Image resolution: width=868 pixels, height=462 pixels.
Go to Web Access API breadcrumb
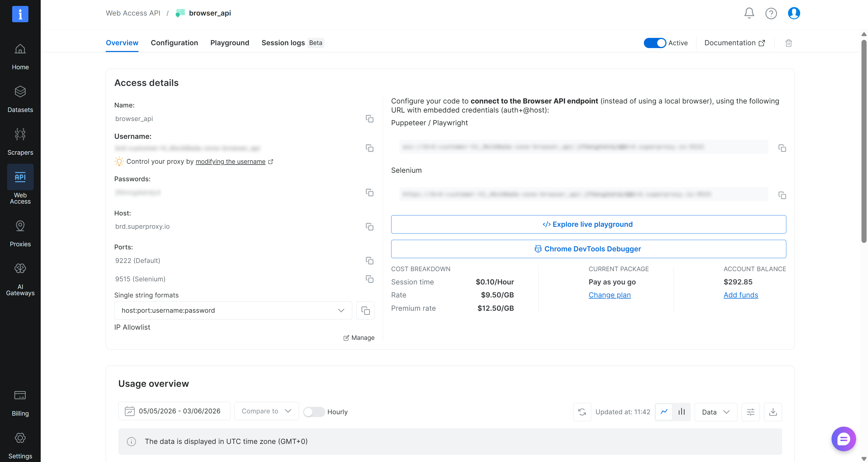pos(133,13)
